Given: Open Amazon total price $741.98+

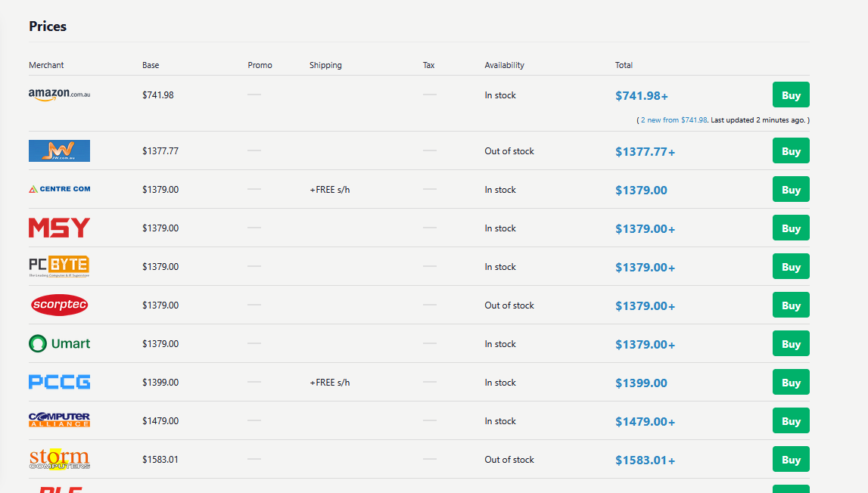Looking at the screenshot, I should tap(642, 96).
